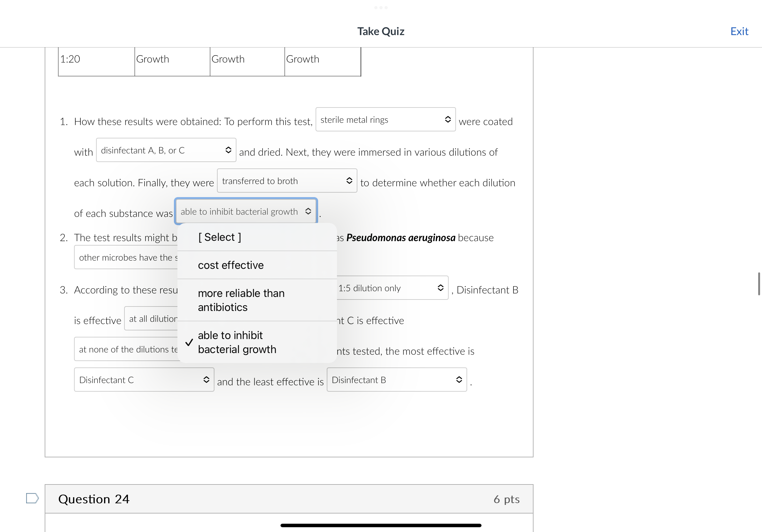This screenshot has height=532, width=762.
Task: Select 'cost effective' option
Action: point(231,265)
